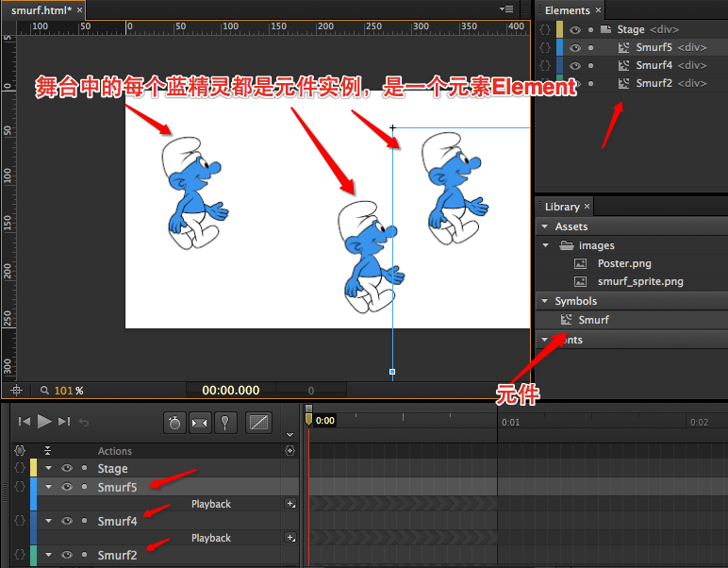Collapse the Stage row in timeline
This screenshot has width=728, height=568.
[48, 468]
